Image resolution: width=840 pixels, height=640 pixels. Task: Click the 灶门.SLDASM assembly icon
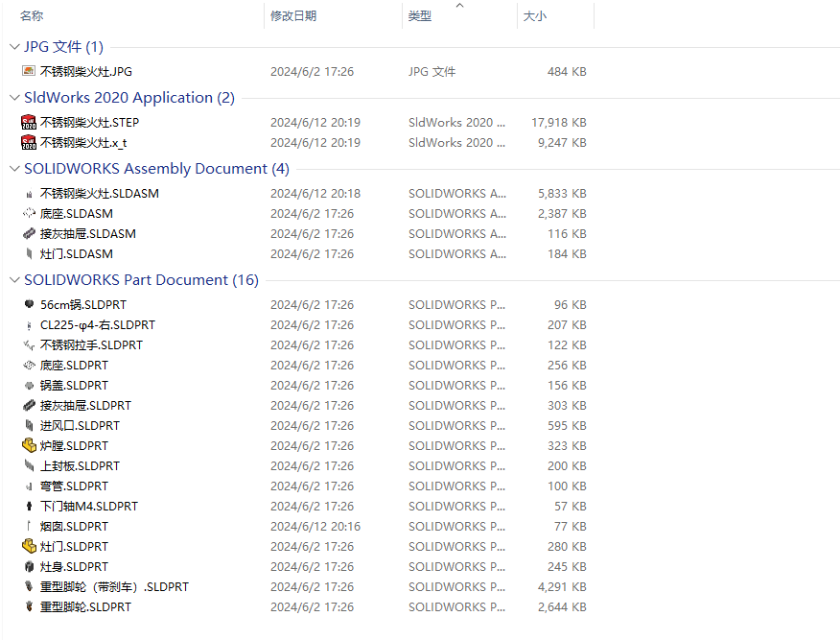coord(29,254)
